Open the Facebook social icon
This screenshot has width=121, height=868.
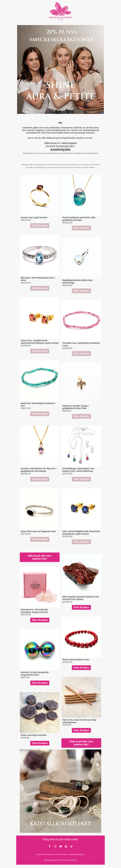50,846
